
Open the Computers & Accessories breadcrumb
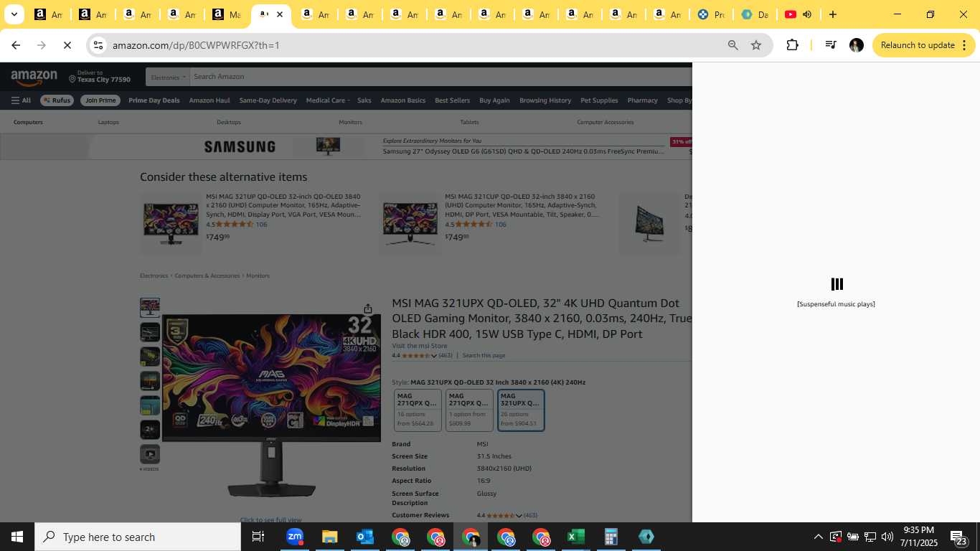coord(207,275)
